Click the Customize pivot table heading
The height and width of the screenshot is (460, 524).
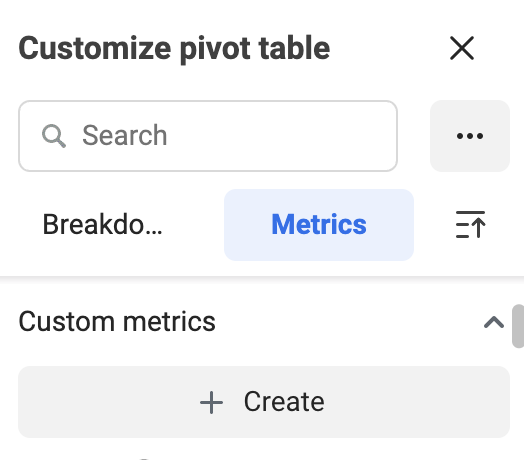(x=174, y=49)
